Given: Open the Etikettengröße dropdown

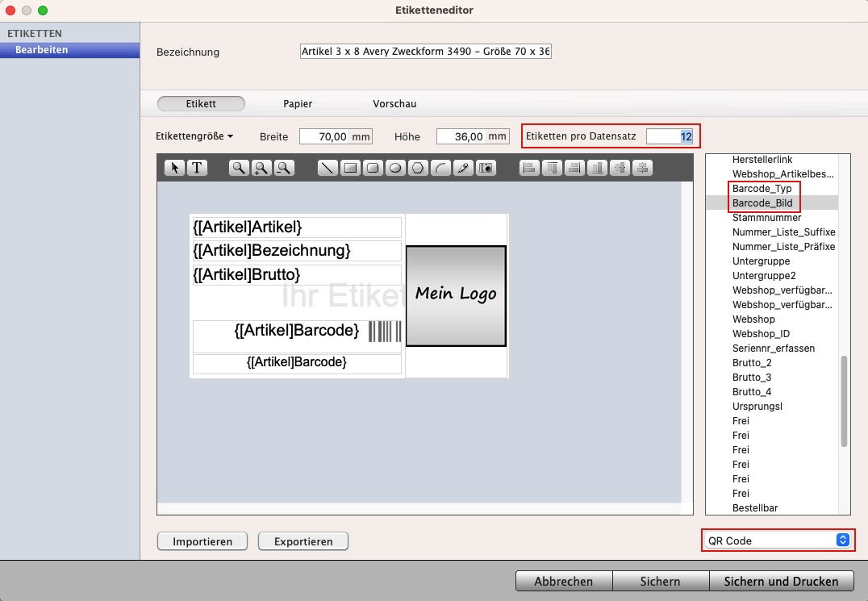Looking at the screenshot, I should coord(194,136).
